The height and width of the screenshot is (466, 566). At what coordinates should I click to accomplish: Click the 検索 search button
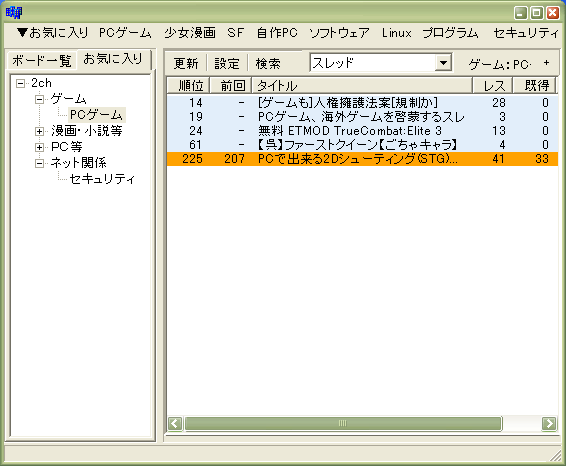[x=268, y=64]
